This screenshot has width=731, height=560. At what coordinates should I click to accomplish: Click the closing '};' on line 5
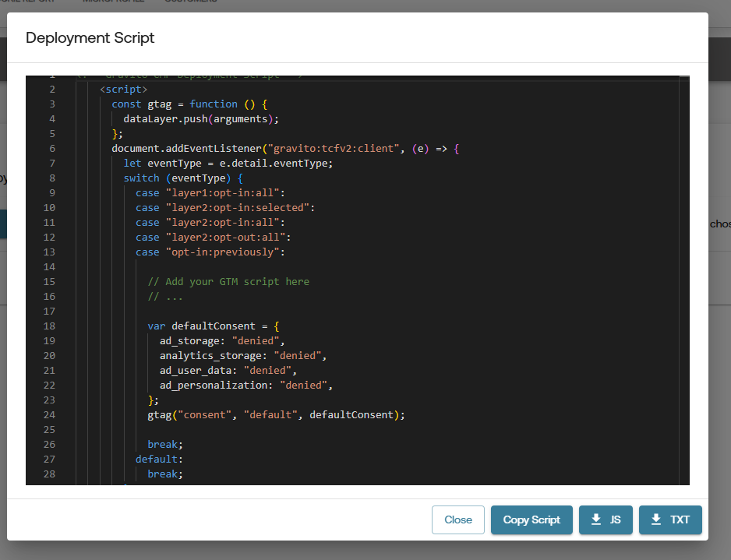tap(117, 134)
